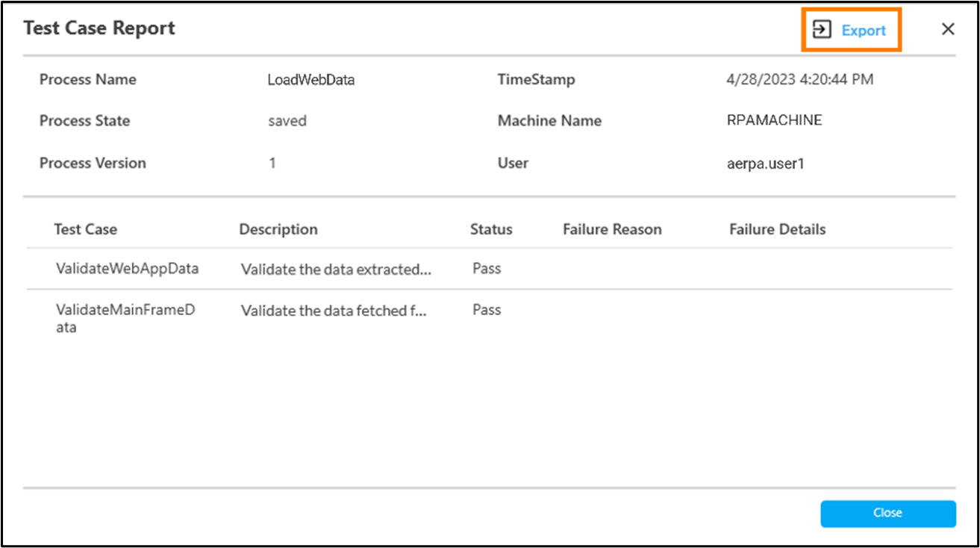Select the ValidateMainFrameData test case
This screenshot has height=548, width=980.
[125, 318]
